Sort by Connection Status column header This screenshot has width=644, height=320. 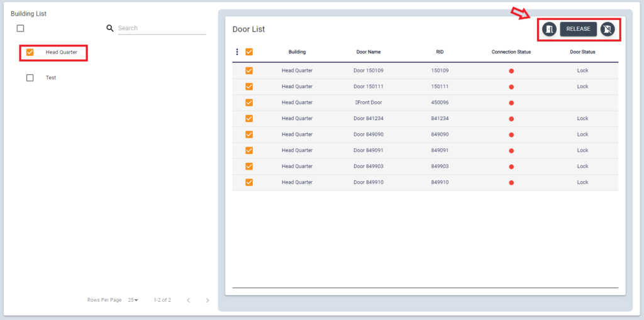click(511, 52)
